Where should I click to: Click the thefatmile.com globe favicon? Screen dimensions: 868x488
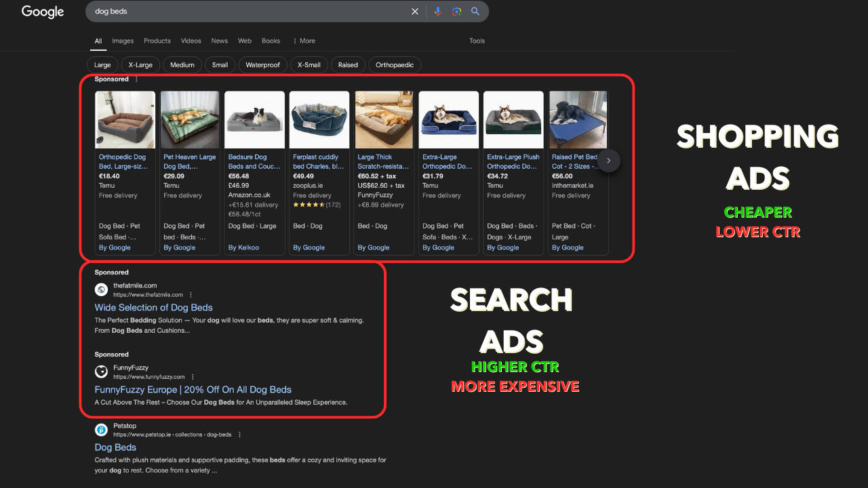click(x=101, y=289)
